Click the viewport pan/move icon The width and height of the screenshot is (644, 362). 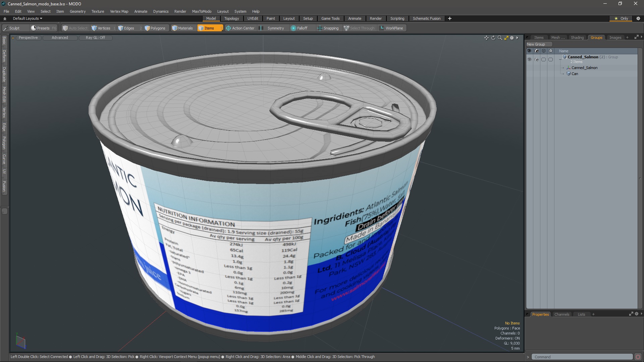coord(486,38)
